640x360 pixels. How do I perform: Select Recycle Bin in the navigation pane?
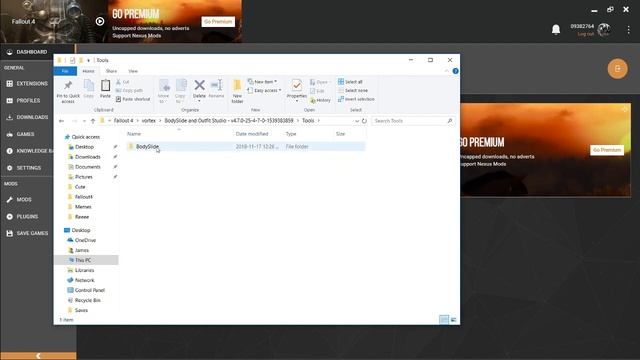[88, 300]
